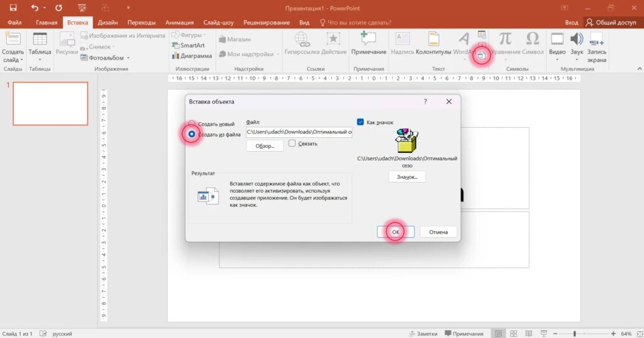
Task: Click Fit slide to window icon
Action: (x=640, y=334)
